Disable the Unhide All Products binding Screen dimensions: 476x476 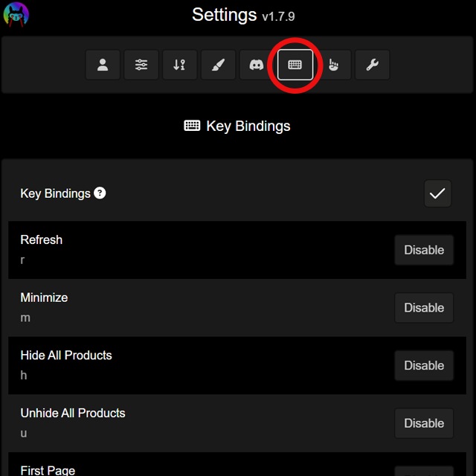pos(424,423)
